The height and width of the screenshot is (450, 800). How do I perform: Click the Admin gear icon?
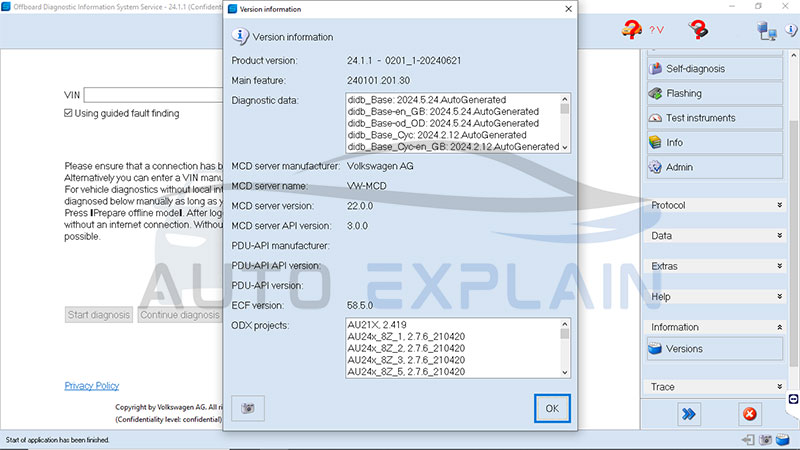655,167
